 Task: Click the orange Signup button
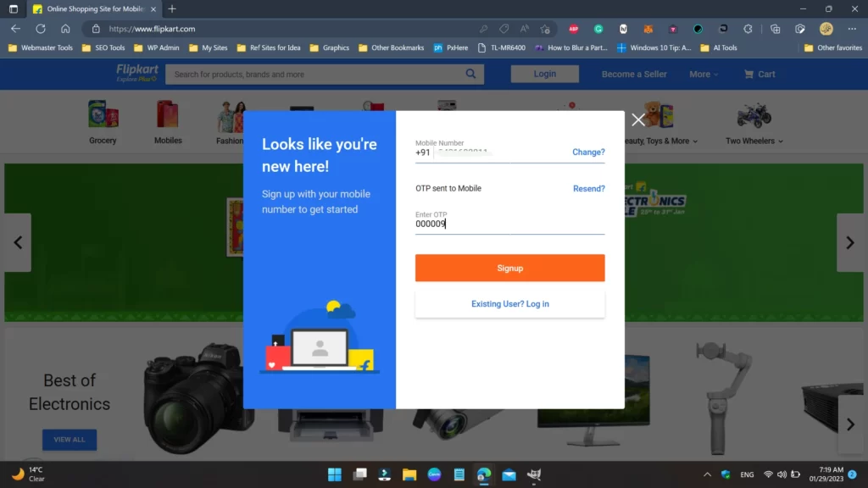[x=509, y=268]
